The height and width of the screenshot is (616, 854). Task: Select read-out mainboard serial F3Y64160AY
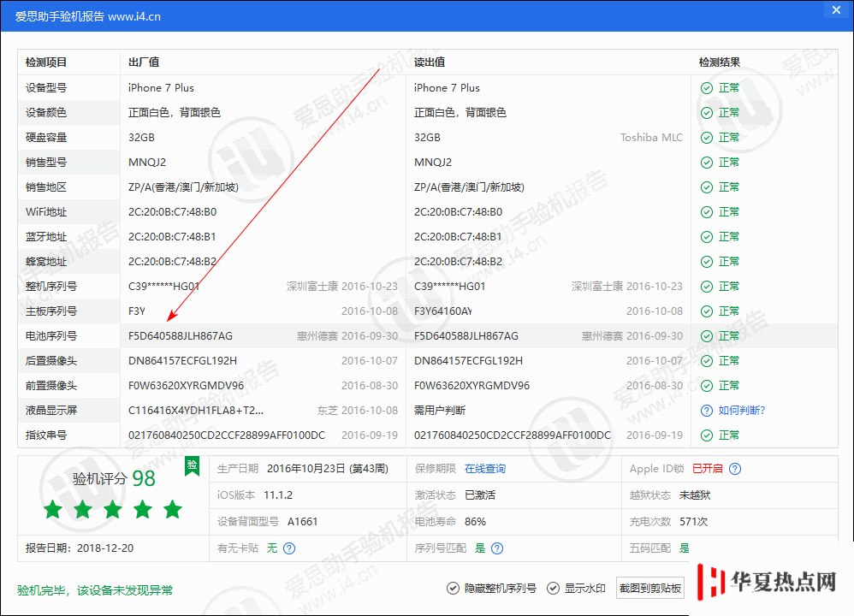[x=442, y=311]
